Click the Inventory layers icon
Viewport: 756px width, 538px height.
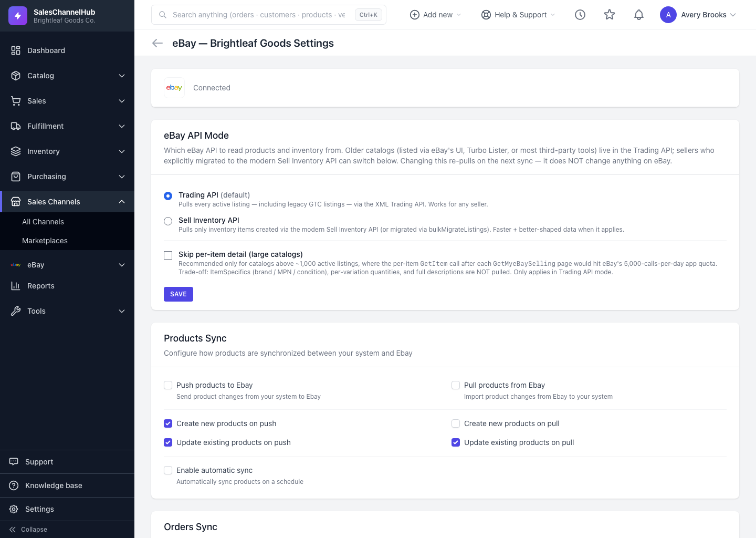[x=16, y=151]
